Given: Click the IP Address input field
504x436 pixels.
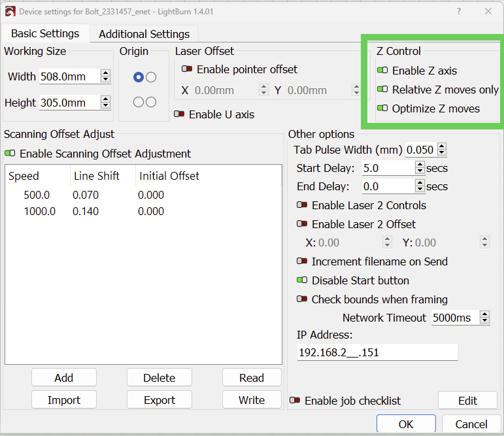Looking at the screenshot, I should [377, 352].
